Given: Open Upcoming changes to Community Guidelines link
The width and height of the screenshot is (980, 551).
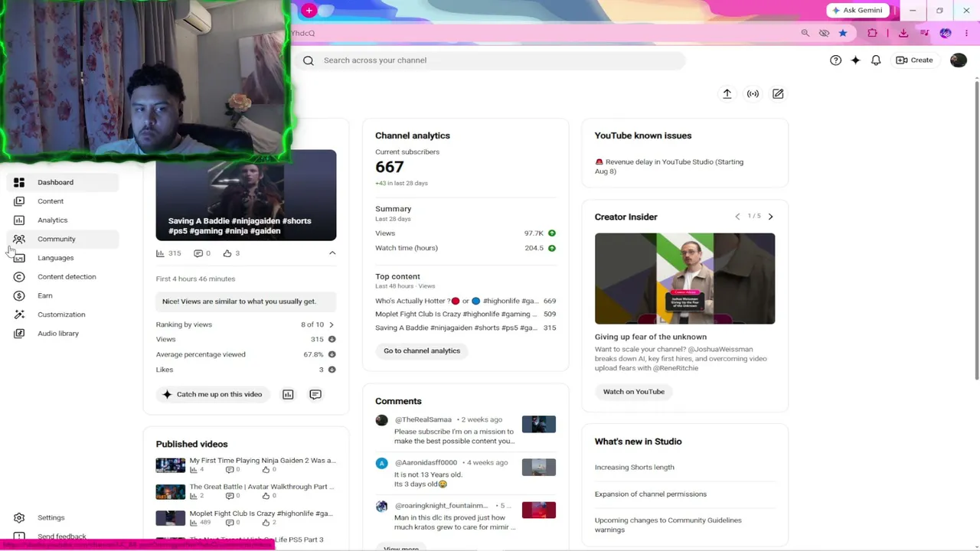Looking at the screenshot, I should point(668,524).
